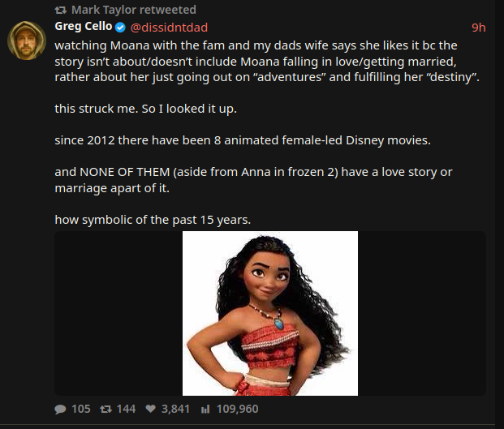
Task: Click the dark media area left of Moana image
Action: 118,313
